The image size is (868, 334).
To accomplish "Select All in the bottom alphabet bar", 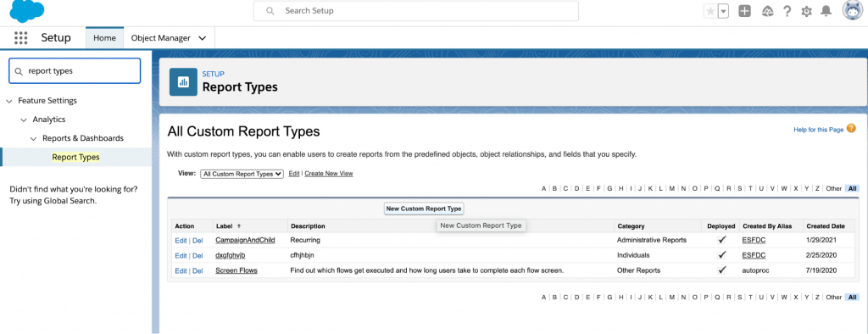I will click(853, 298).
